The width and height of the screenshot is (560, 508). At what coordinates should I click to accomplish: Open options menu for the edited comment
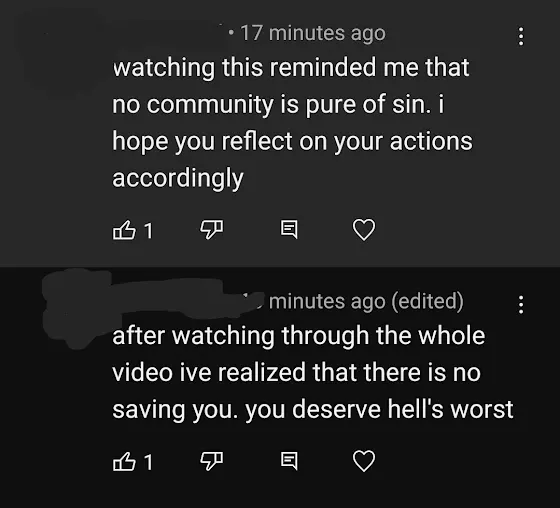pyautogui.click(x=521, y=304)
